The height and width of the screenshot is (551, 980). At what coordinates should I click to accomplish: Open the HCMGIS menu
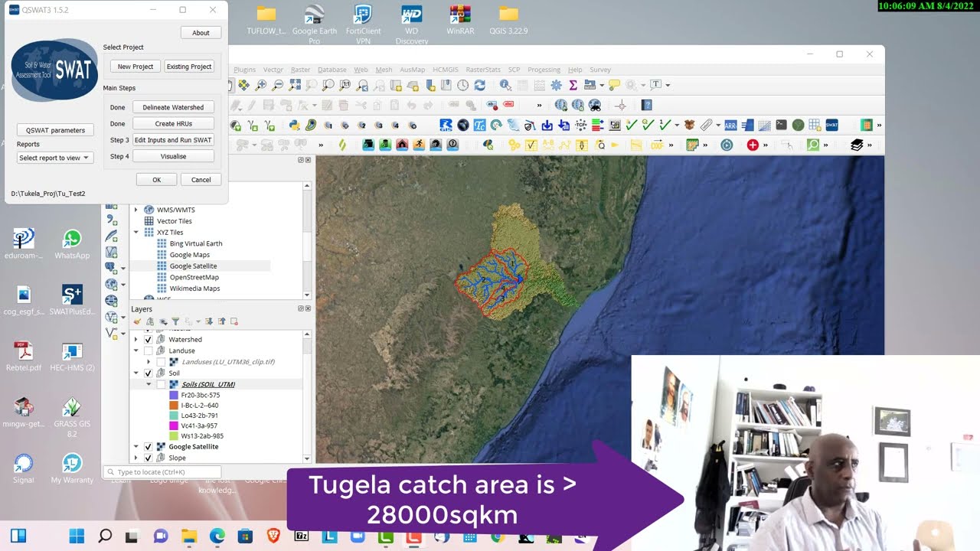pyautogui.click(x=446, y=70)
